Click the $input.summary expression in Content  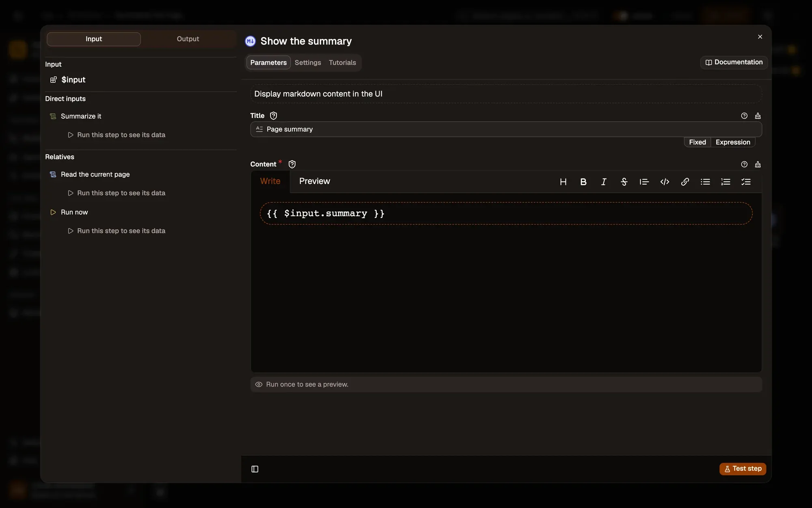(x=326, y=213)
